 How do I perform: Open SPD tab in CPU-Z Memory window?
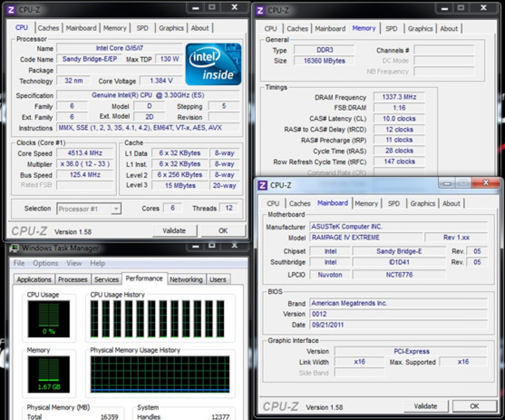(x=391, y=29)
